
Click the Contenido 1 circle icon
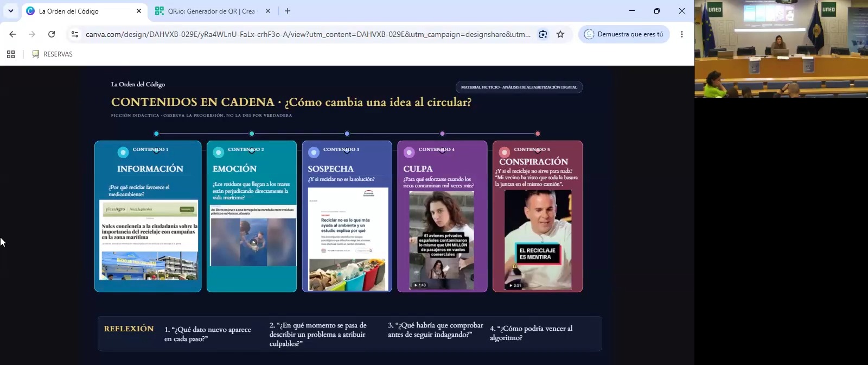[x=123, y=152]
